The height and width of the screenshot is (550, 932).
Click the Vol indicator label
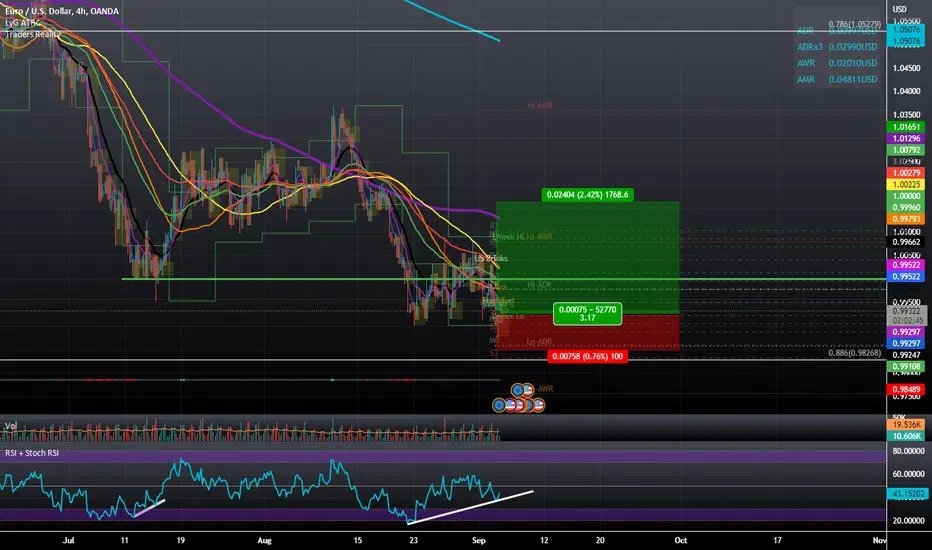coord(11,426)
